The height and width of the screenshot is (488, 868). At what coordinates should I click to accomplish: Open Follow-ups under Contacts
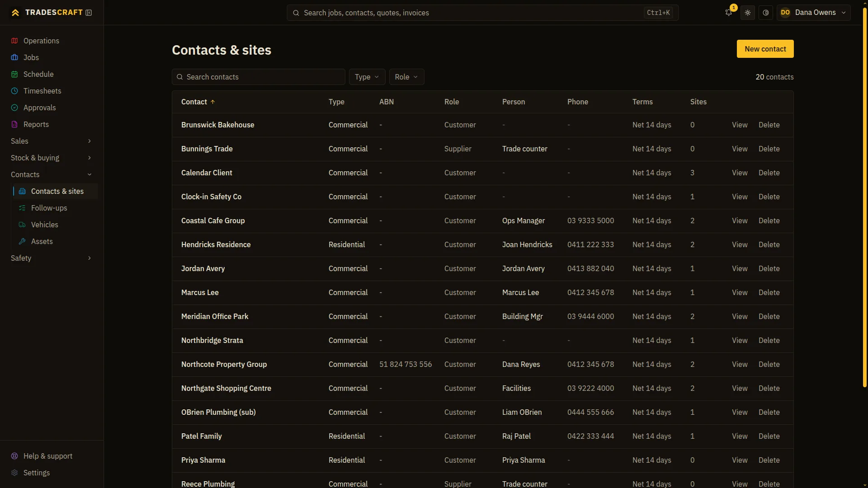55,208
